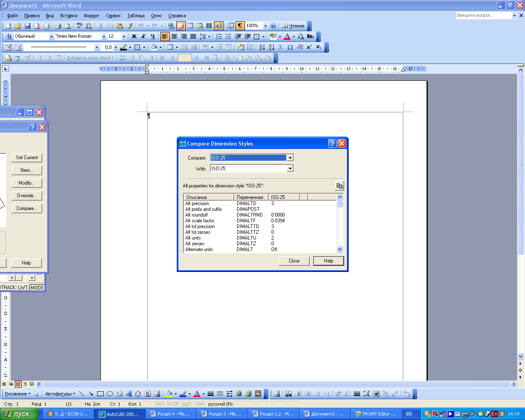Insert symbol with Omega icon
This screenshot has height=420, width=525.
(290, 47)
